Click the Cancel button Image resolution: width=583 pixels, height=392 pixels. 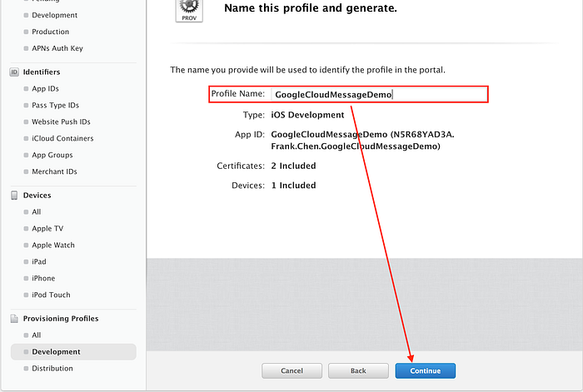click(x=291, y=371)
